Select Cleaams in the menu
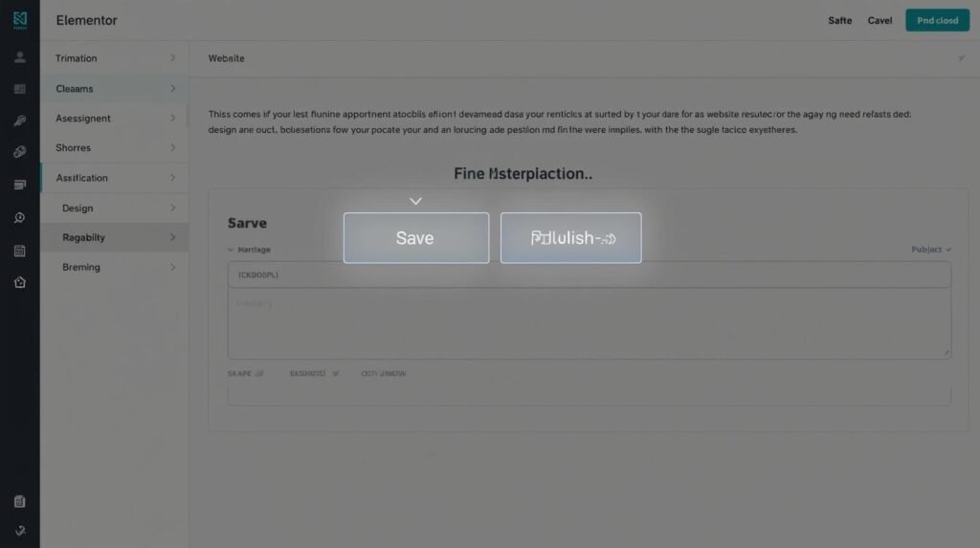The width and height of the screenshot is (980, 548). [115, 88]
